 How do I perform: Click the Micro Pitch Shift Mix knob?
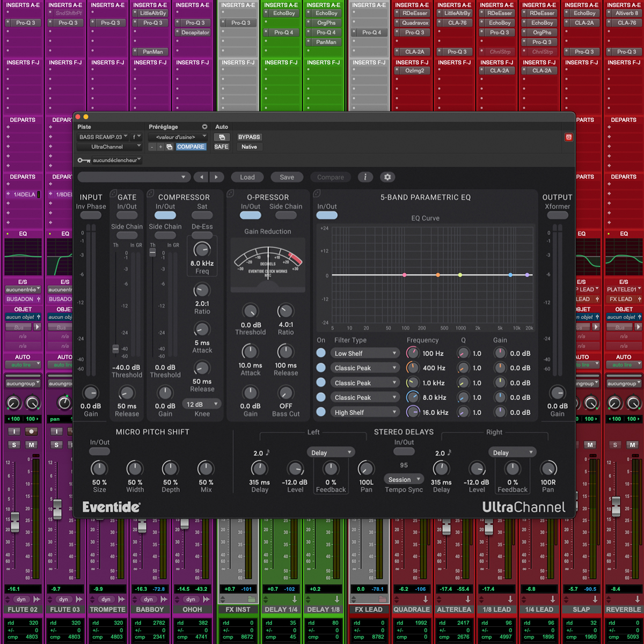(x=206, y=468)
